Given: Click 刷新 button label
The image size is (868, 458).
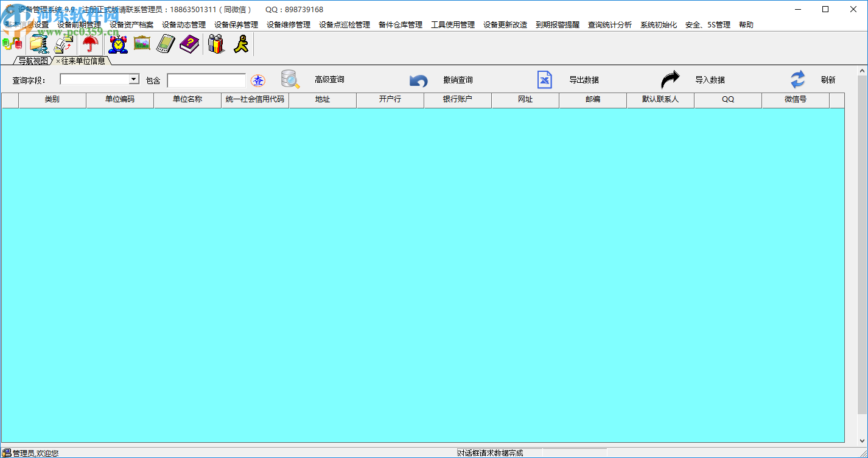Looking at the screenshot, I should pos(828,80).
